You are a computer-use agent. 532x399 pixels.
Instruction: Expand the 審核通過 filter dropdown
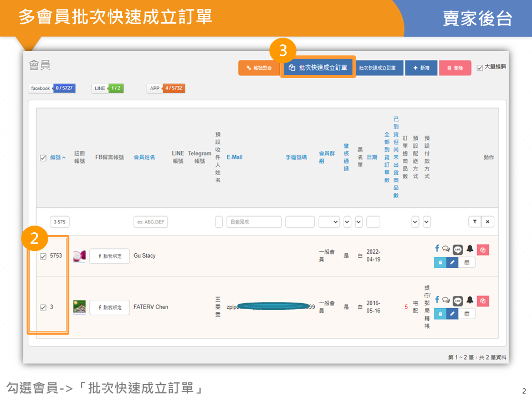(x=347, y=222)
